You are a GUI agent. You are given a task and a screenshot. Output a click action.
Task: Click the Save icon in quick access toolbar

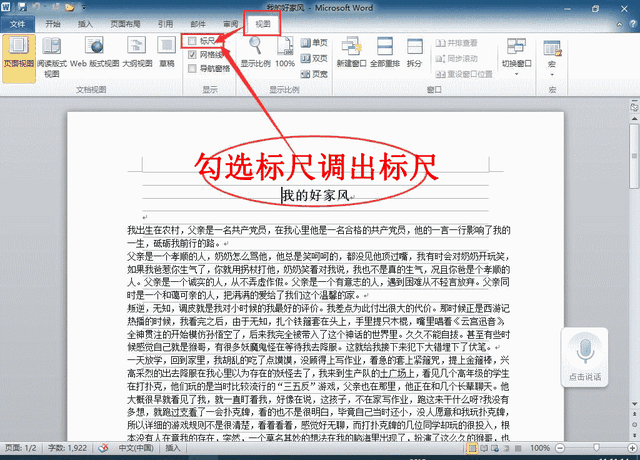pyautogui.click(x=22, y=7)
